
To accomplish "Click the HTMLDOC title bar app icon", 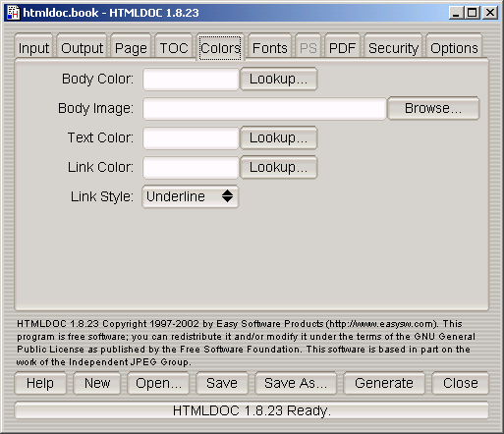I will (x=14, y=13).
